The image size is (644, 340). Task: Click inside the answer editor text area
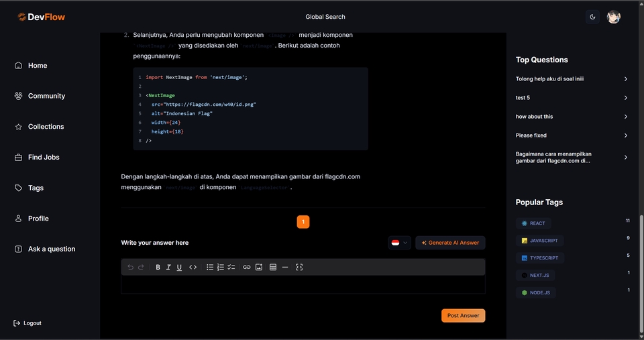click(x=303, y=284)
